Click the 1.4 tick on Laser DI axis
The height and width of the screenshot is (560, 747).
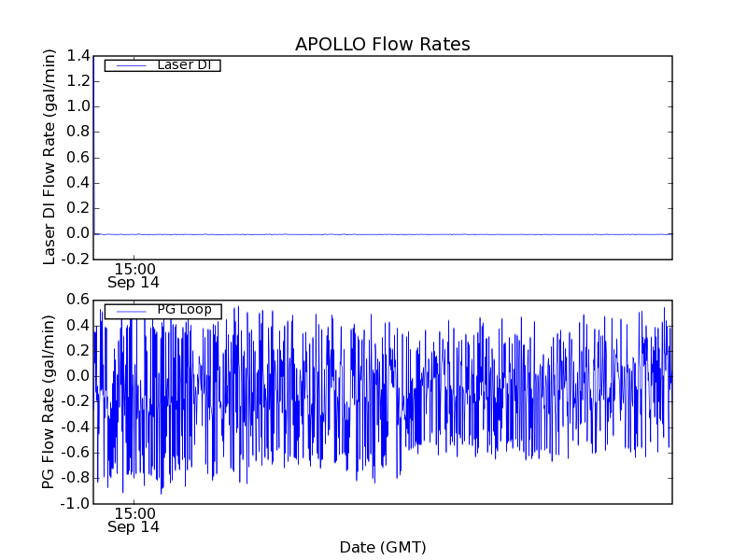78,56
